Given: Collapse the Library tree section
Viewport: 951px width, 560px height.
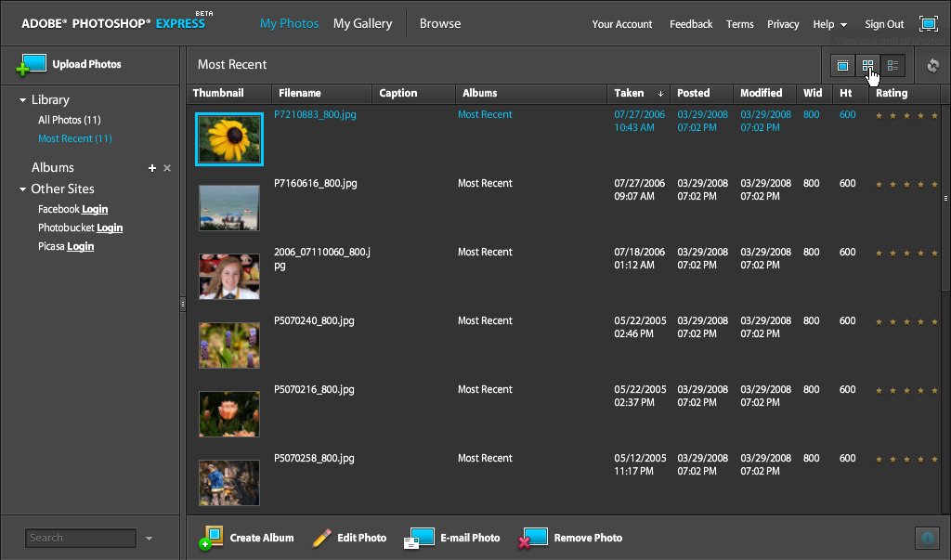Looking at the screenshot, I should click(x=23, y=100).
